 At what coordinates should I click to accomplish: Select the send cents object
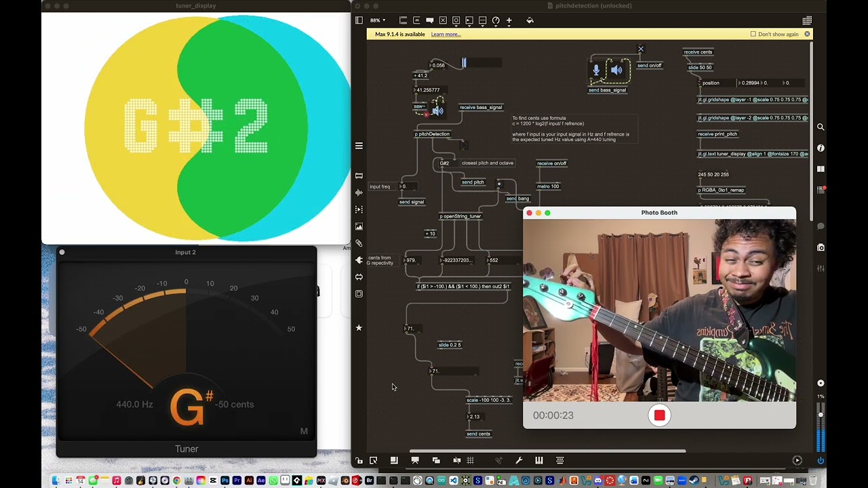coord(479,434)
